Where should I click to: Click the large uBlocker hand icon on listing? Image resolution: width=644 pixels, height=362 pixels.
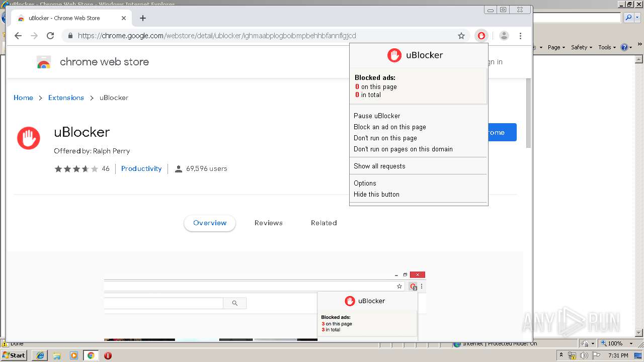pyautogui.click(x=29, y=138)
